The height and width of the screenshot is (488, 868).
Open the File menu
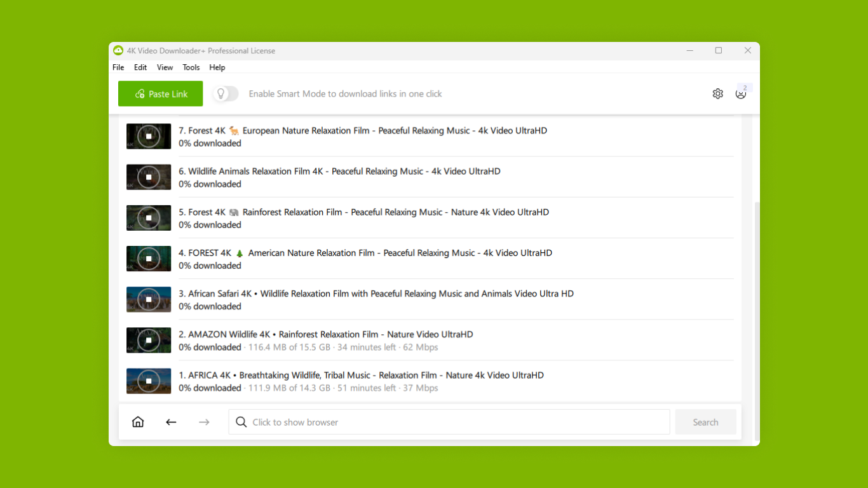pos(118,67)
